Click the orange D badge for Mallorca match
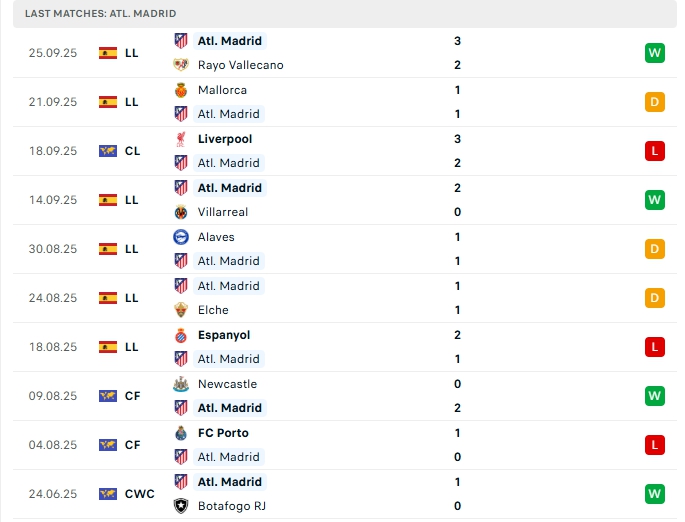This screenshot has width=685, height=522. [655, 102]
